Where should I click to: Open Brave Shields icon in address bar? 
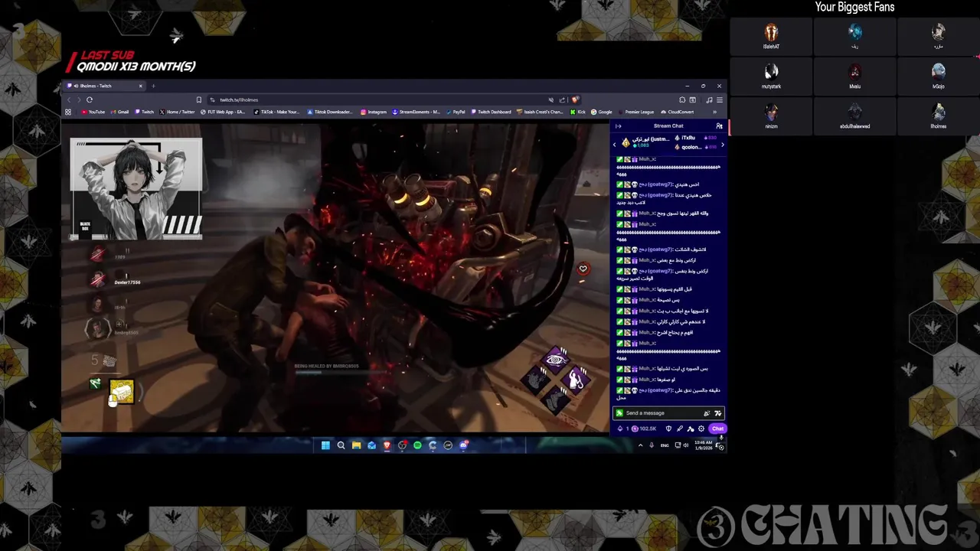pos(575,99)
